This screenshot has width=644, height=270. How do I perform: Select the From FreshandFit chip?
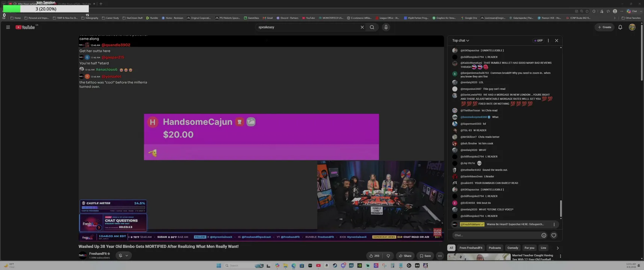tap(471, 248)
